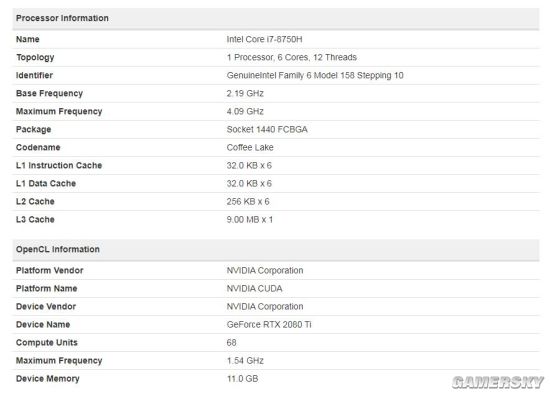The width and height of the screenshot is (550, 394).
Task: Click the Maximum Frequency label under Processor Information
Action: 59,112
